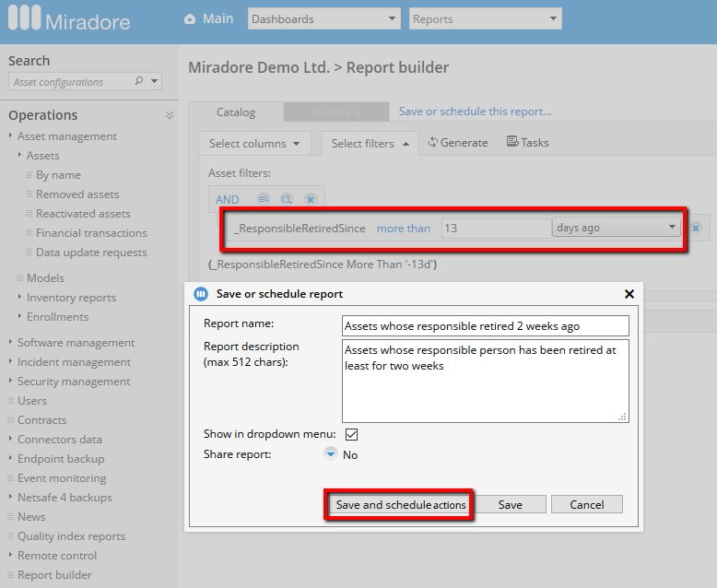This screenshot has height=588, width=717.
Task: Click the search magnifier icon
Action: click(x=139, y=81)
